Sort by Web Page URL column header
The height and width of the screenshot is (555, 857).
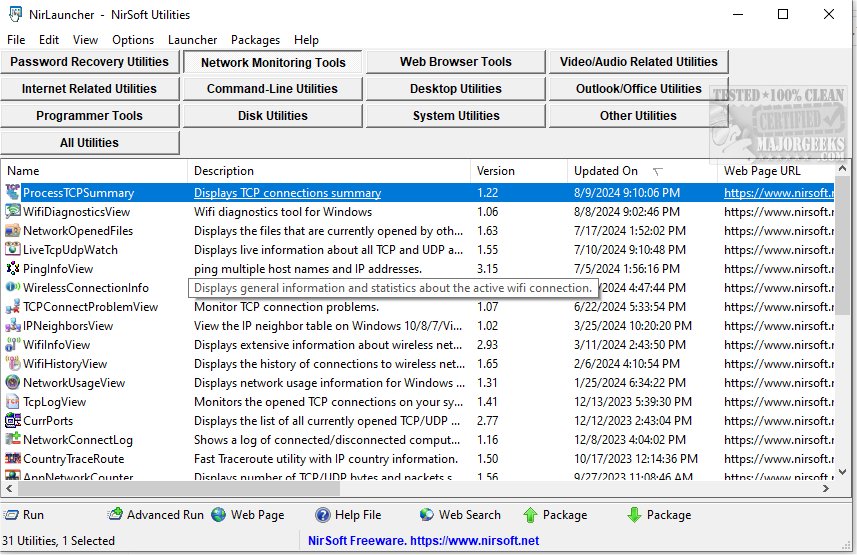pyautogui.click(x=776, y=171)
